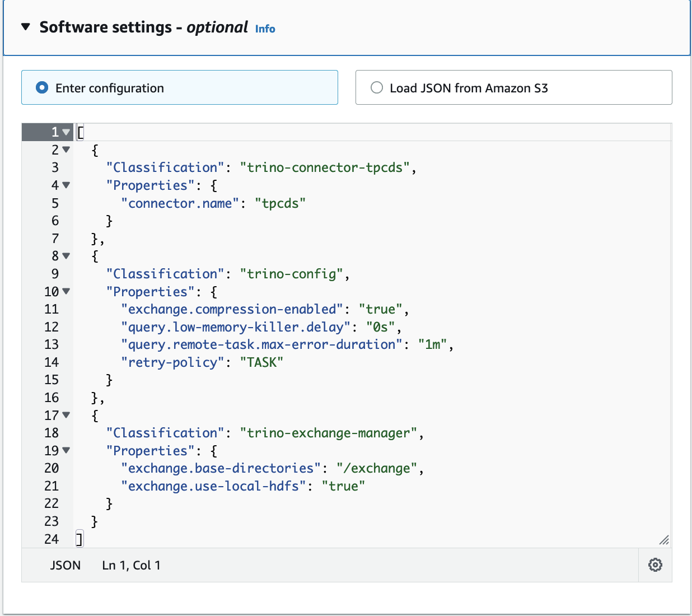The width and height of the screenshot is (692, 616).
Task: Click line number 14 in the gutter
Action: click(52, 362)
